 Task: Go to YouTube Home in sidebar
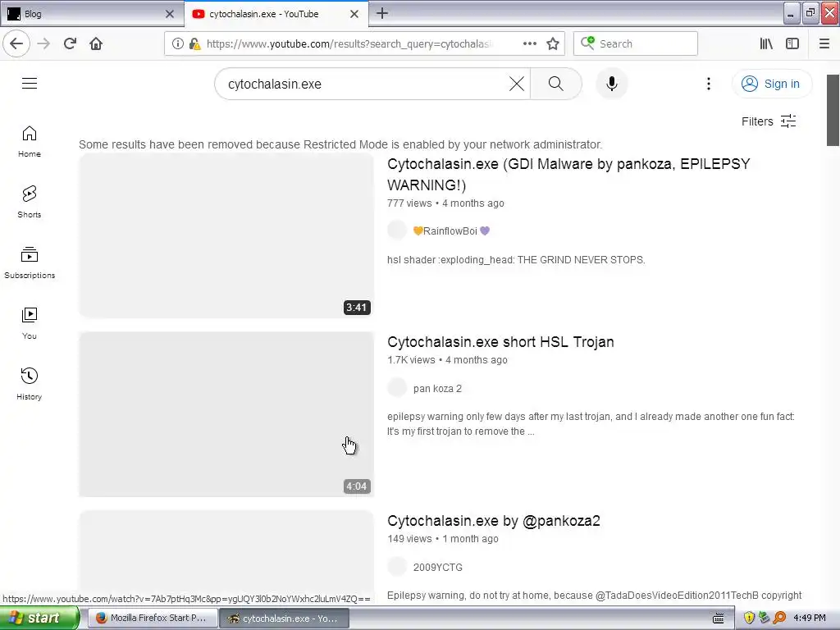[30, 141]
